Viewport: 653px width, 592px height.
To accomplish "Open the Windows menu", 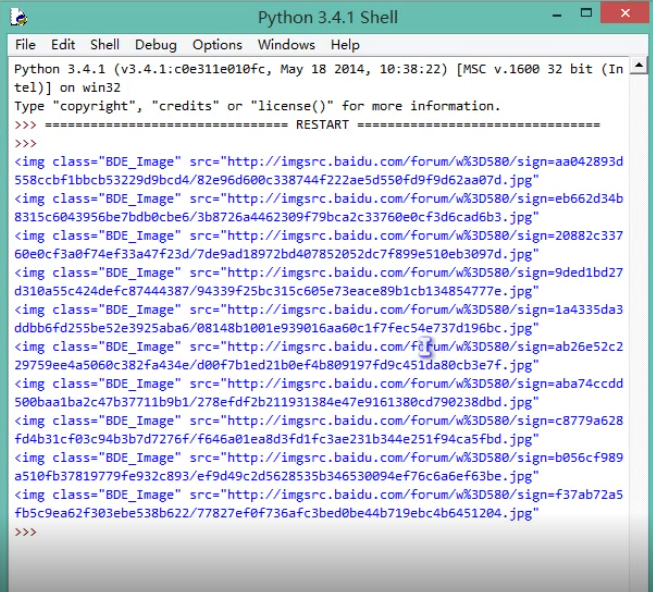I will (286, 45).
